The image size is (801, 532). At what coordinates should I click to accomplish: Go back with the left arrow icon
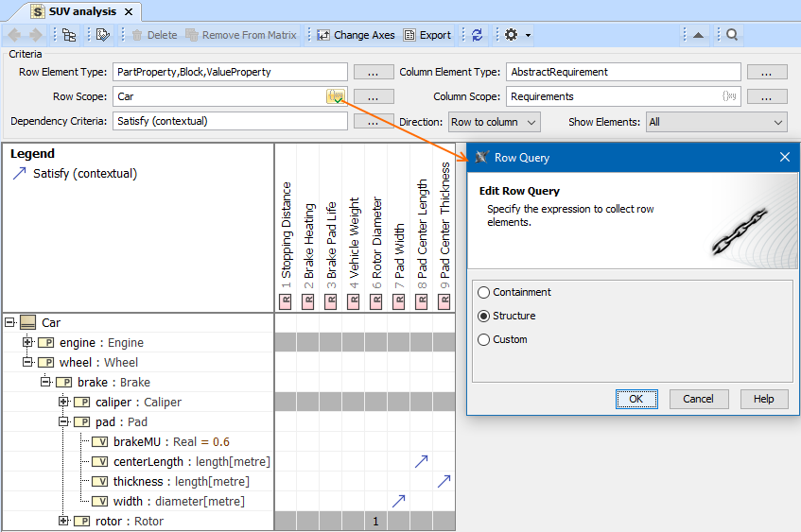pyautogui.click(x=14, y=35)
